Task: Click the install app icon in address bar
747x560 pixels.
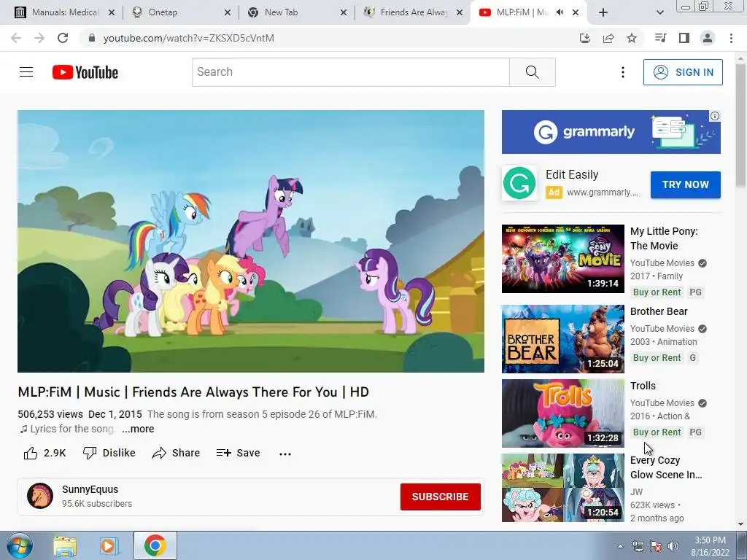Action: (x=584, y=38)
